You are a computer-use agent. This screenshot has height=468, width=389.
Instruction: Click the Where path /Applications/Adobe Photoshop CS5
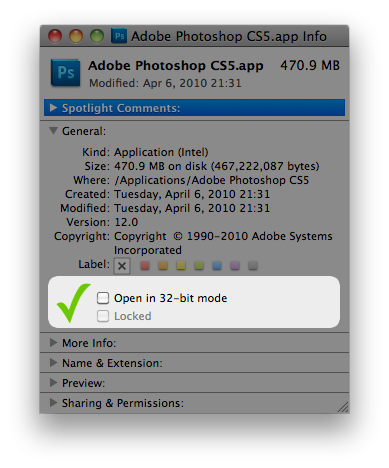(x=211, y=180)
